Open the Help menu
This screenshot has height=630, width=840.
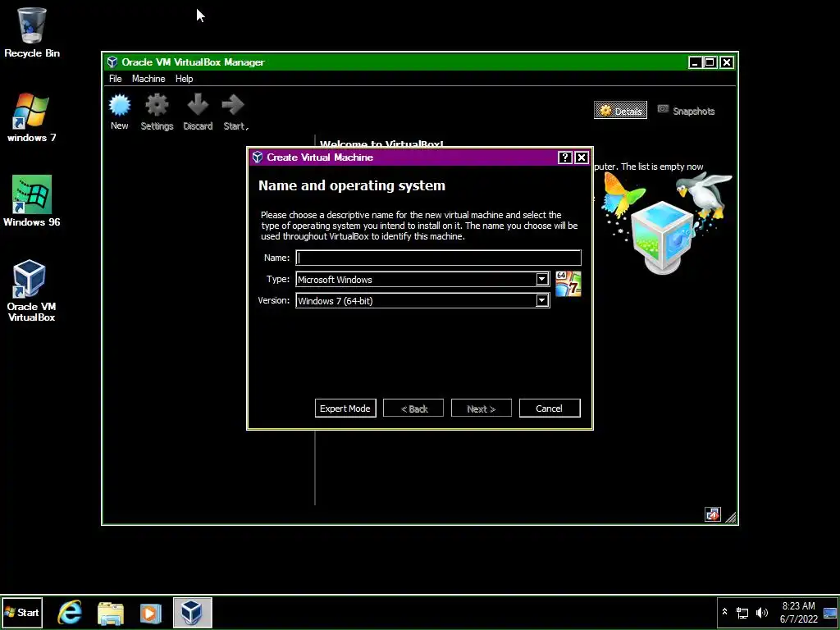184,78
